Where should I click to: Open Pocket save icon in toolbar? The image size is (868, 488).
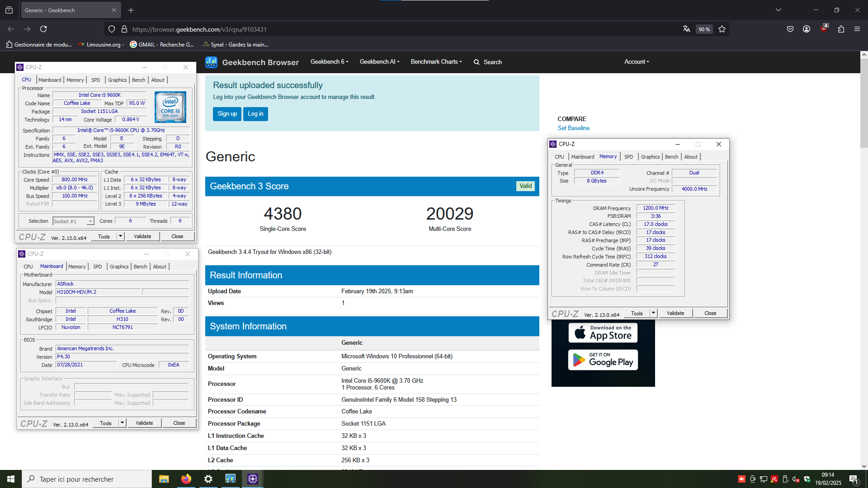[790, 29]
